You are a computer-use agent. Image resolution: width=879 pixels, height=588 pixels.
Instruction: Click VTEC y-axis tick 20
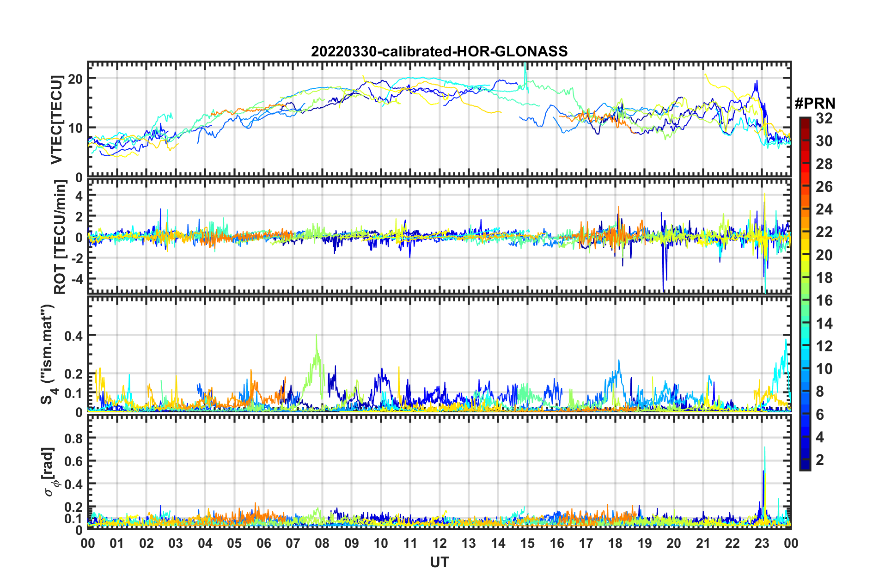pyautogui.click(x=75, y=79)
